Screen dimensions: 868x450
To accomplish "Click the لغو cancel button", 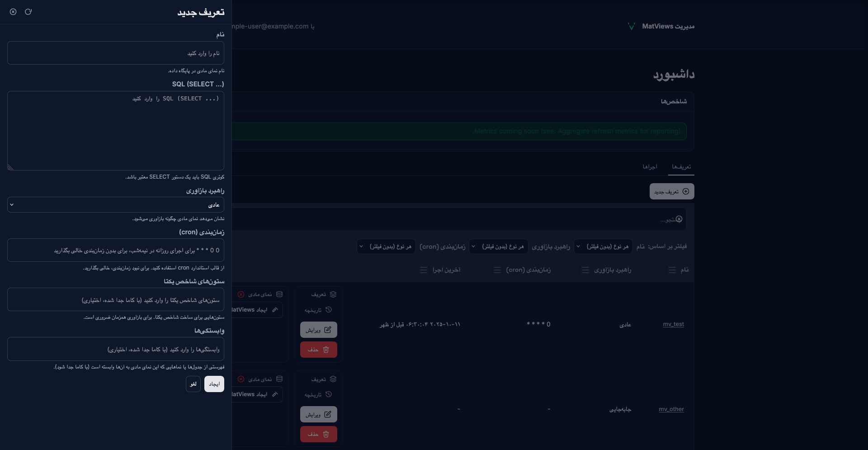I will (x=193, y=384).
